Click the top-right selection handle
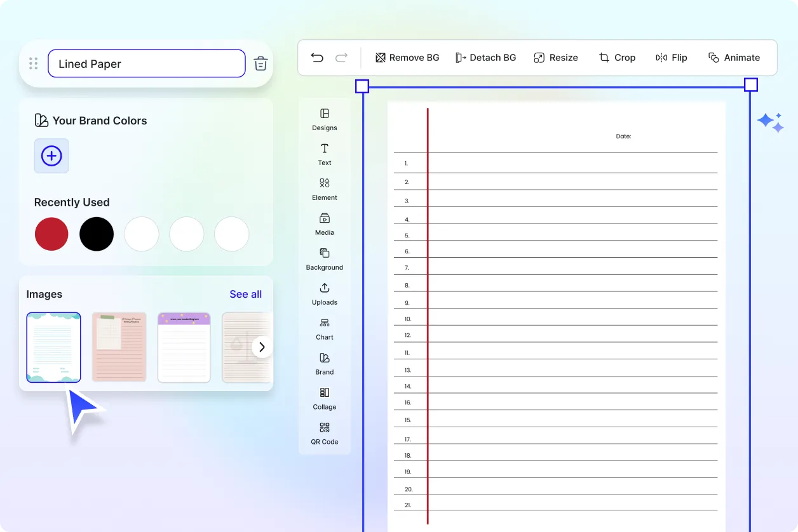This screenshot has width=798, height=532. tap(750, 85)
